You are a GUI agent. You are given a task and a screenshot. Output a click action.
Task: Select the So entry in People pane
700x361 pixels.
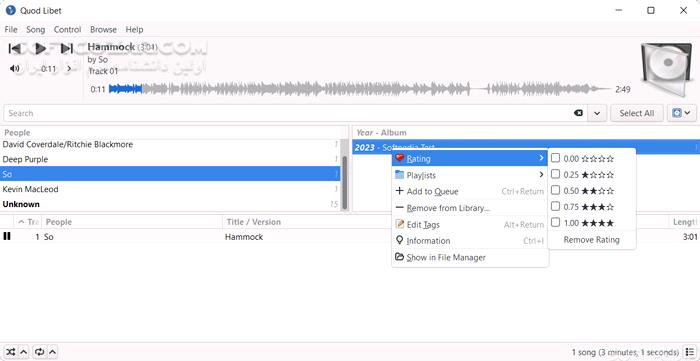point(170,174)
